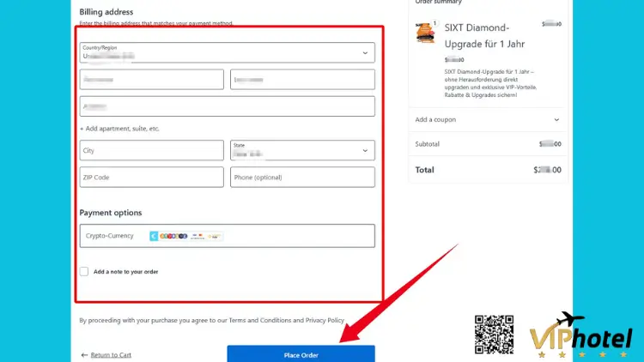Expand the 'Add a coupon' section
644x362 pixels.
[487, 120]
